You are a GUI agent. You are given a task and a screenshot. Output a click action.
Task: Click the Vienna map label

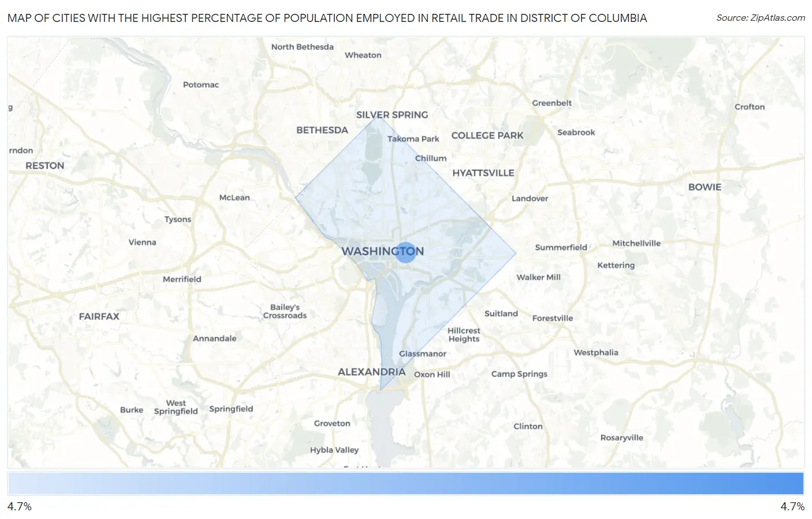pos(143,242)
